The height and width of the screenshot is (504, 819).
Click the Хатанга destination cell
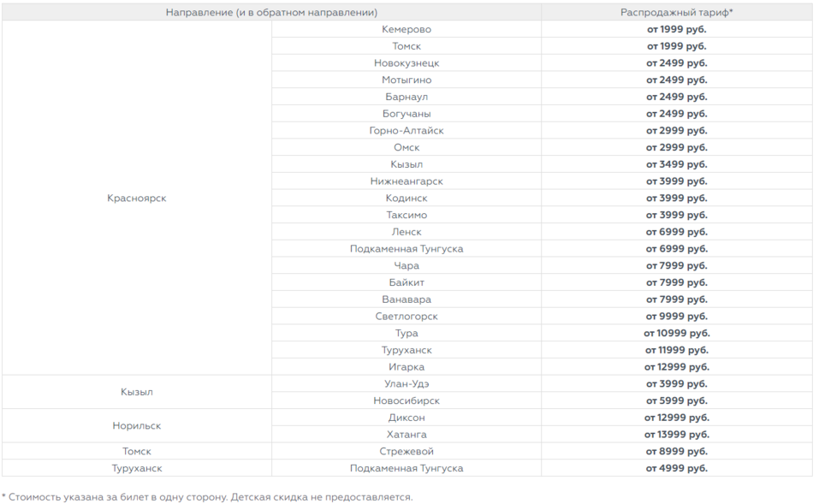click(407, 435)
